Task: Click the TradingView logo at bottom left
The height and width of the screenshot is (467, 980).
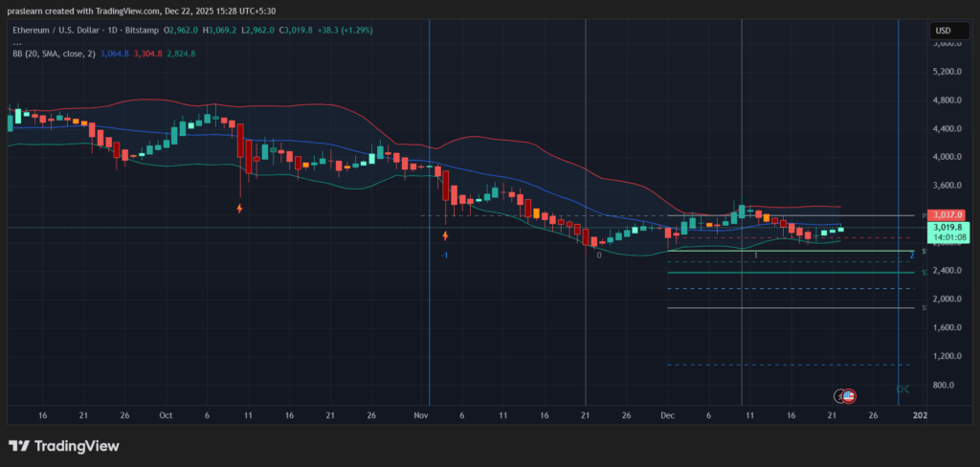Action: point(63,446)
